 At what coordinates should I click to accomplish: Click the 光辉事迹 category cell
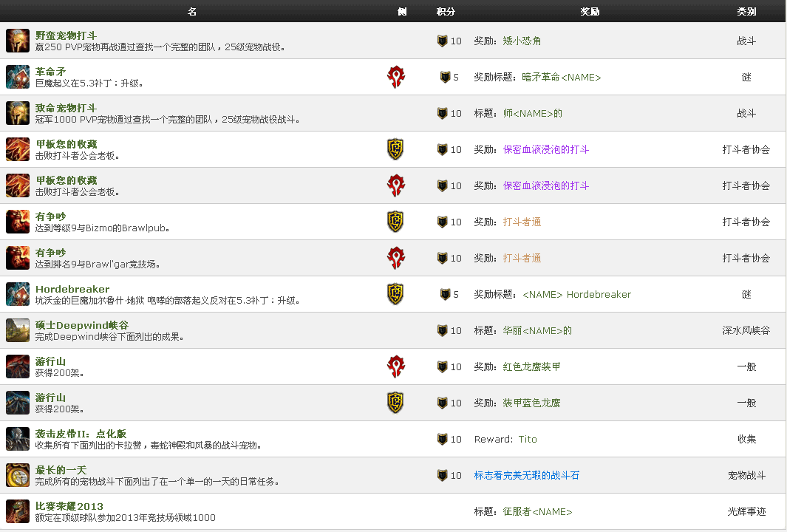pyautogui.click(x=746, y=511)
